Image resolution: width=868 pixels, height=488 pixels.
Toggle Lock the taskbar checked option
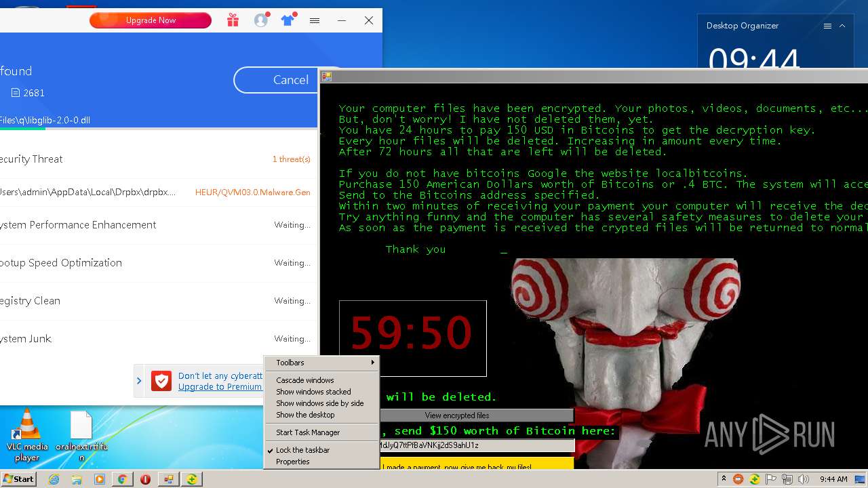321,450
